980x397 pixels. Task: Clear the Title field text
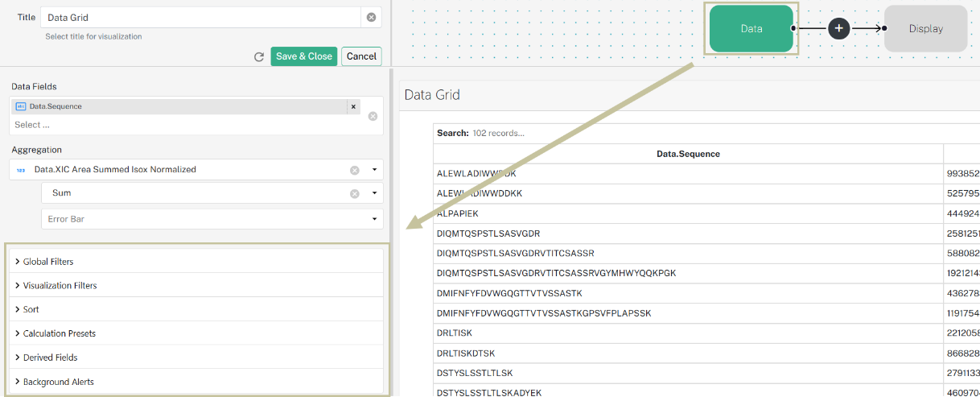(371, 17)
